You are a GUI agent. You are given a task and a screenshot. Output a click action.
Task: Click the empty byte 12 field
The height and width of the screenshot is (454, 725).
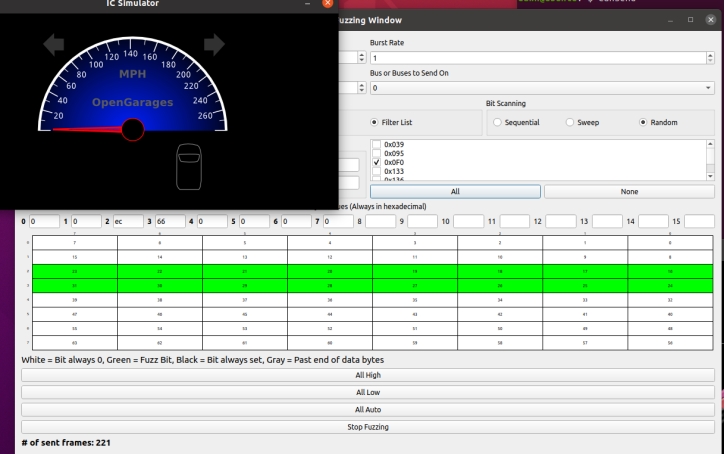(560, 221)
